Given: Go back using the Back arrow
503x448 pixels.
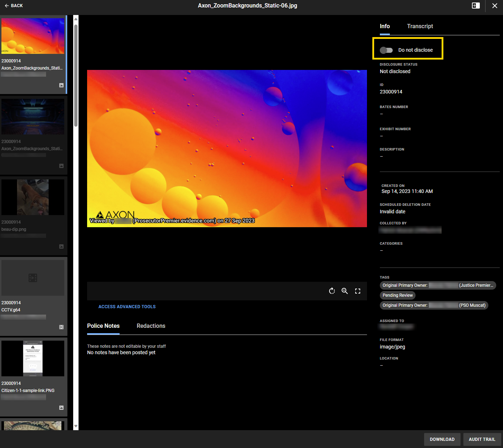Looking at the screenshot, I should 14,6.
